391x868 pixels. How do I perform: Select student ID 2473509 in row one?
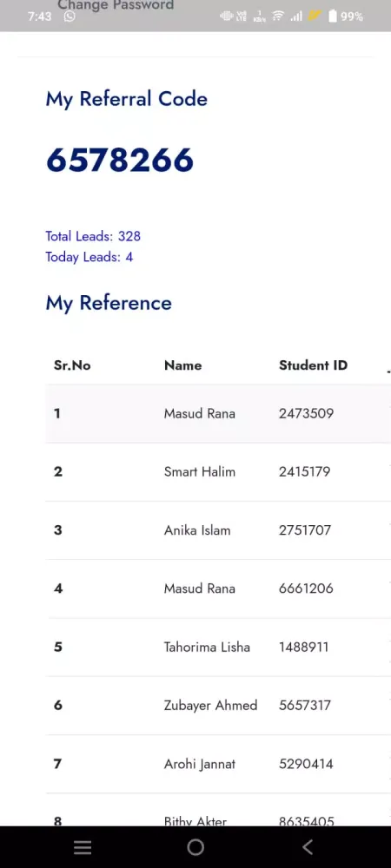coord(306,413)
